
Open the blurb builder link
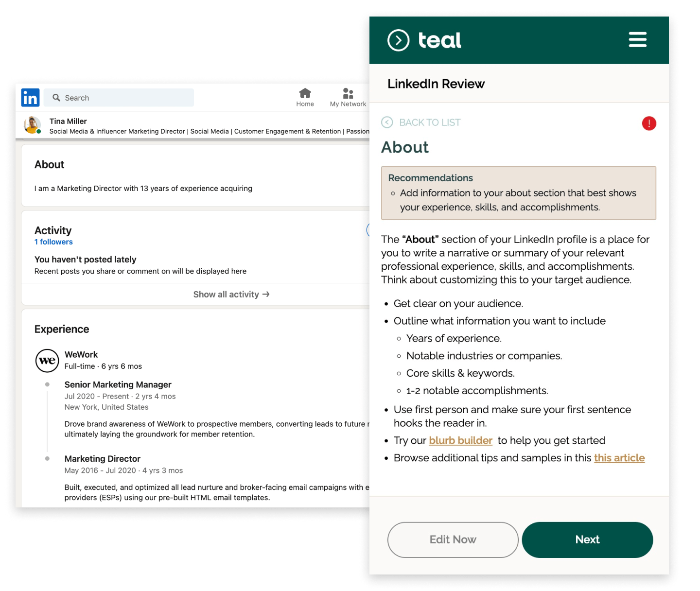click(460, 440)
